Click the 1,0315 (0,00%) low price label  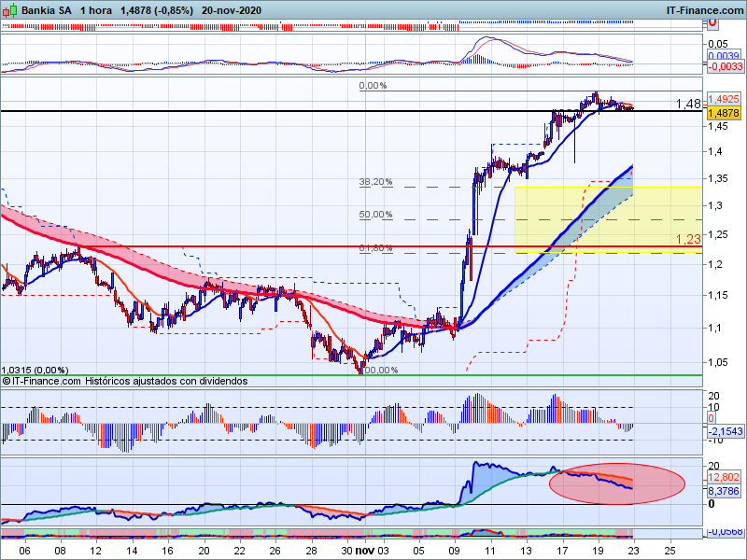point(35,370)
